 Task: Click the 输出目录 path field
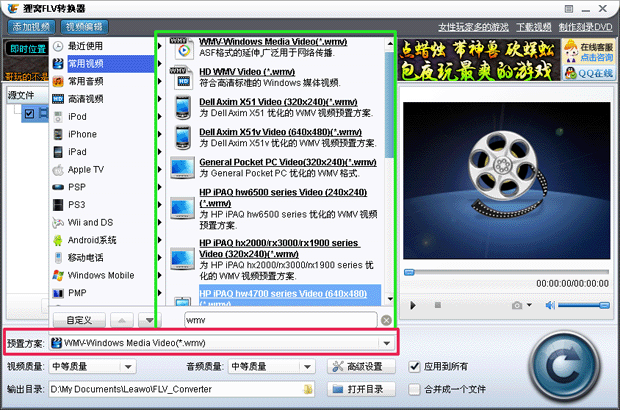pyautogui.click(x=181, y=389)
